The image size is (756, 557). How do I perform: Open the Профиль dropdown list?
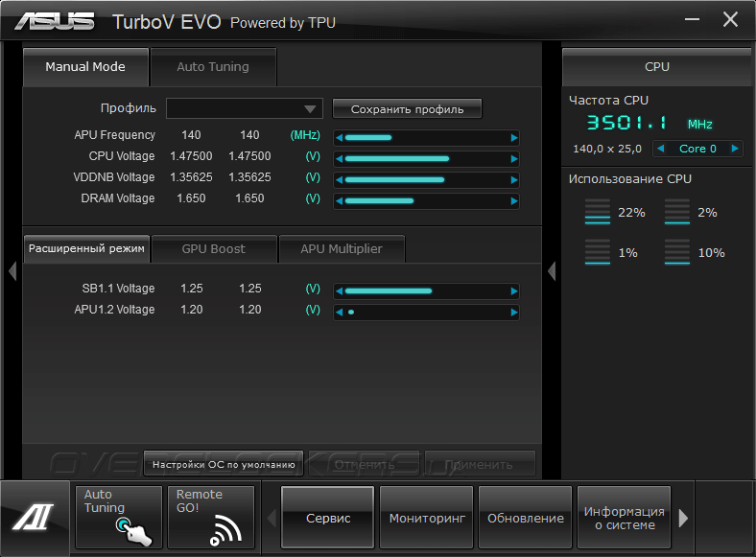tap(245, 108)
